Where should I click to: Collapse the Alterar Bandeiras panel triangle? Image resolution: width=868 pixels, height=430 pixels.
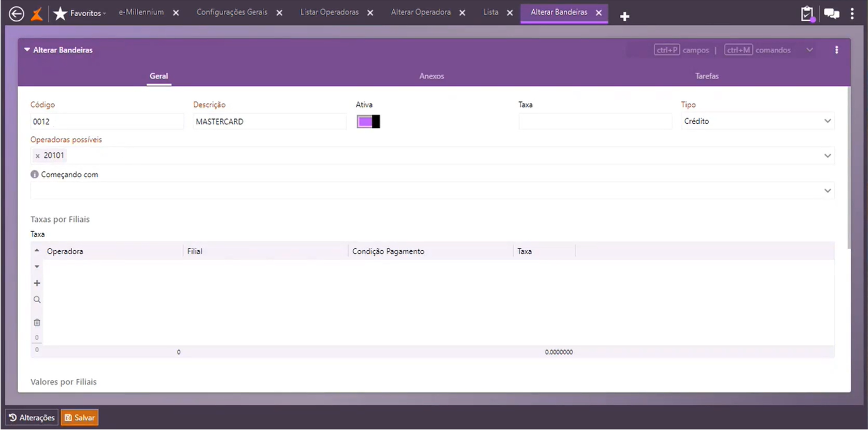point(27,50)
